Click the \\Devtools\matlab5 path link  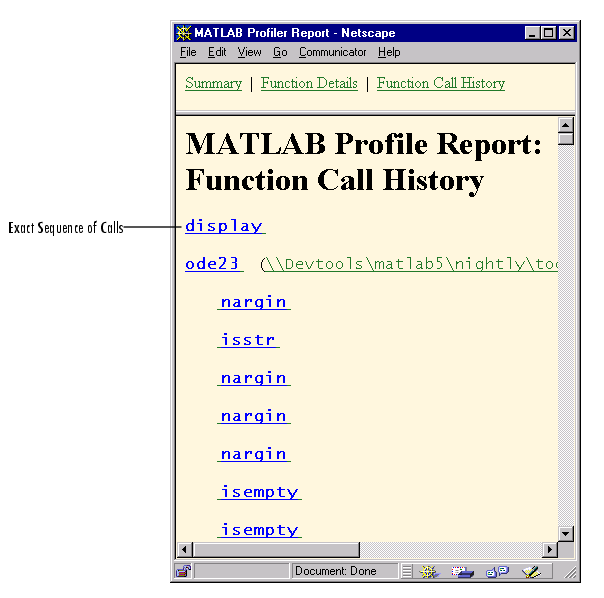[409, 264]
